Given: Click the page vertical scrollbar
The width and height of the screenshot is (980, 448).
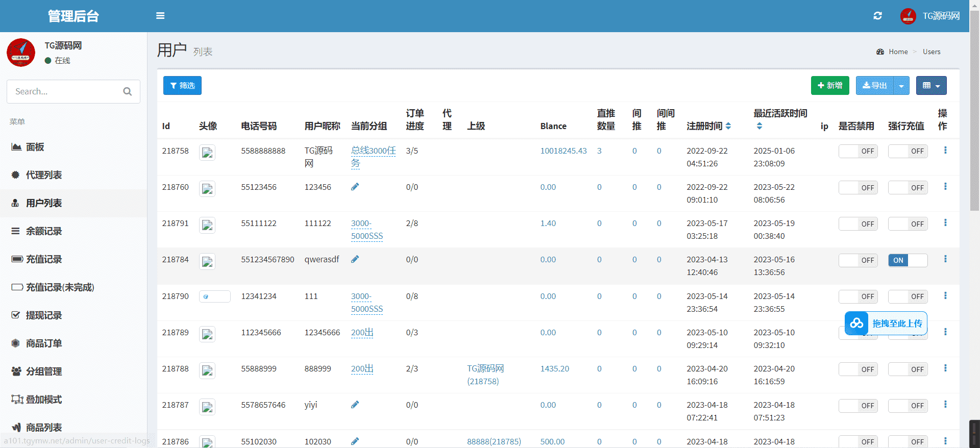Looking at the screenshot, I should click(974, 112).
